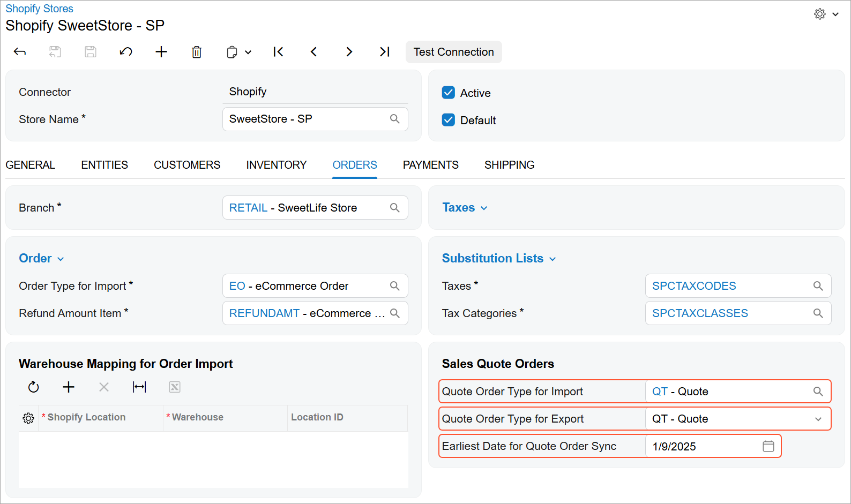Open the INVENTORY tab
Viewport: 851px width, 504px height.
[277, 165]
